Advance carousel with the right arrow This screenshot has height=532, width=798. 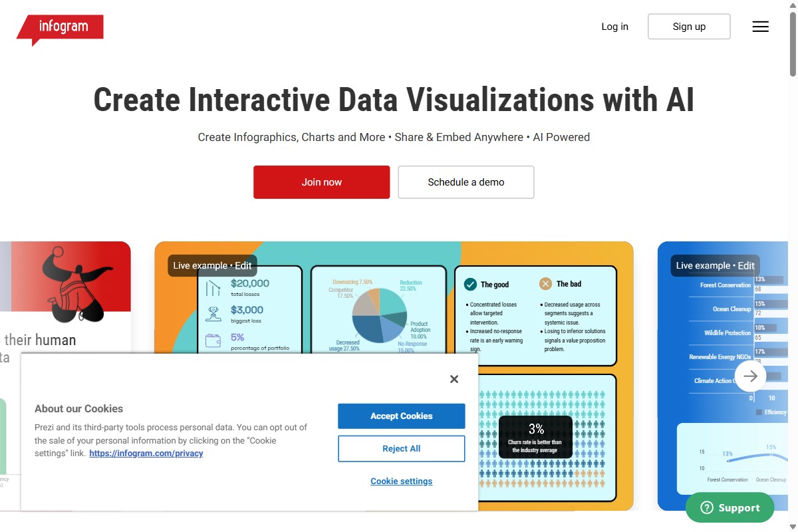coord(750,376)
